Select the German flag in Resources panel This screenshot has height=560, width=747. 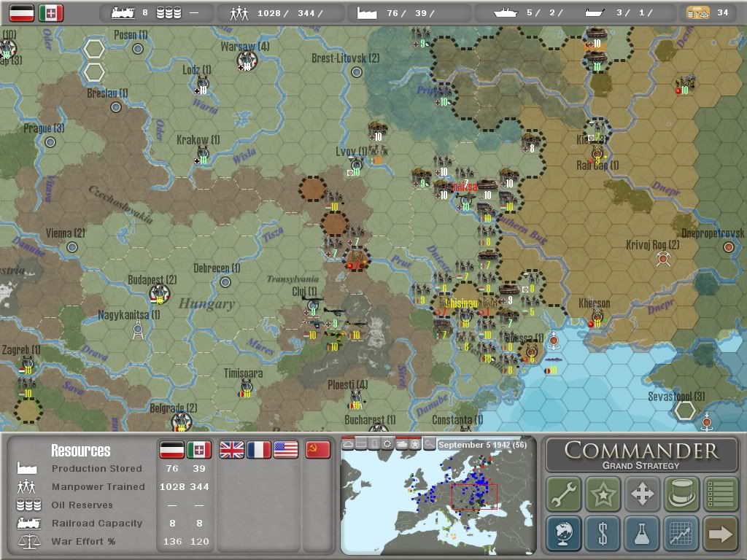pos(171,449)
